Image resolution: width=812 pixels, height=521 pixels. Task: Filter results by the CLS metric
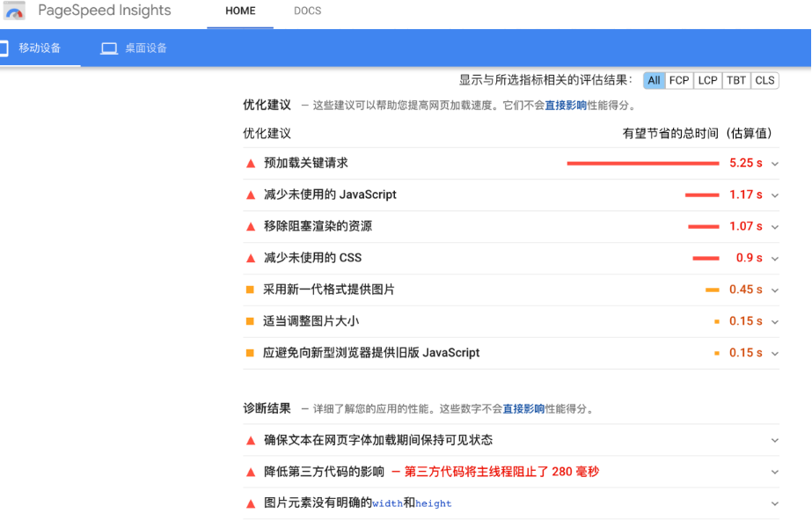[764, 80]
